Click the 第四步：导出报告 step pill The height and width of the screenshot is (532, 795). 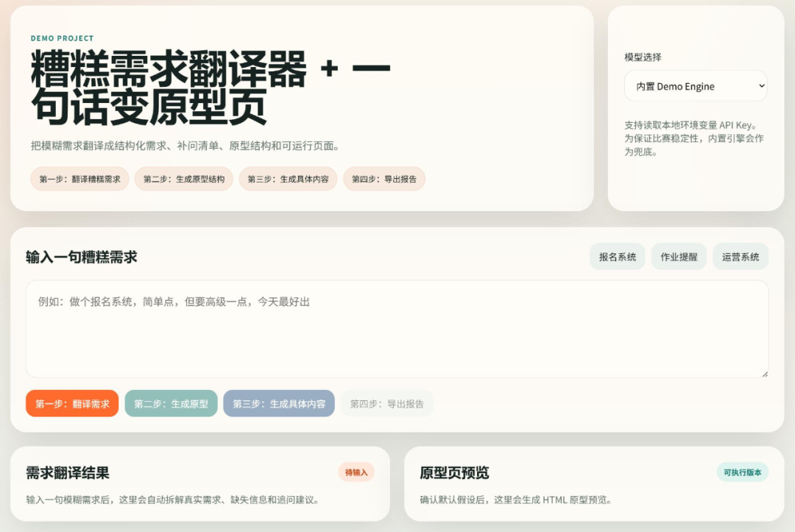click(384, 179)
